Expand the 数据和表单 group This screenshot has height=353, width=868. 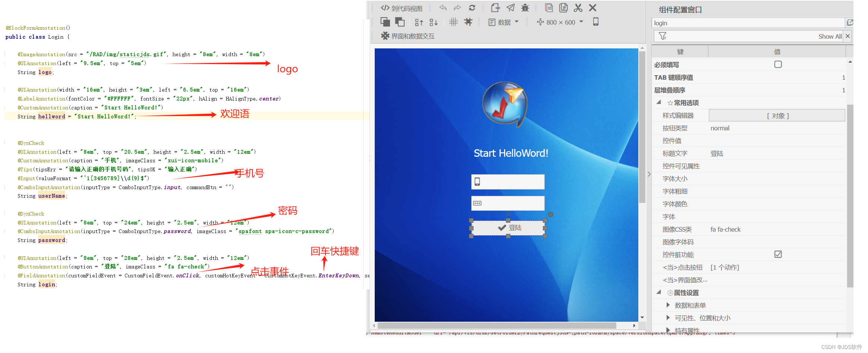pos(668,305)
